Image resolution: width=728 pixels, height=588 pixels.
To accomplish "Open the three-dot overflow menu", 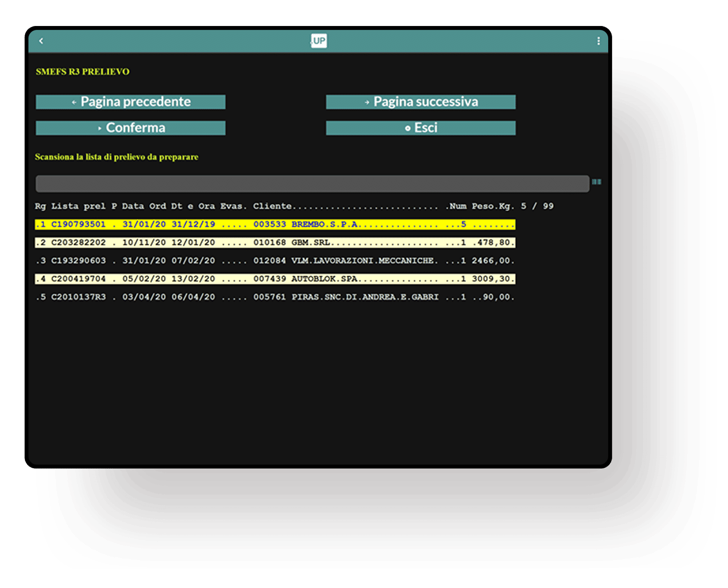I will click(598, 41).
